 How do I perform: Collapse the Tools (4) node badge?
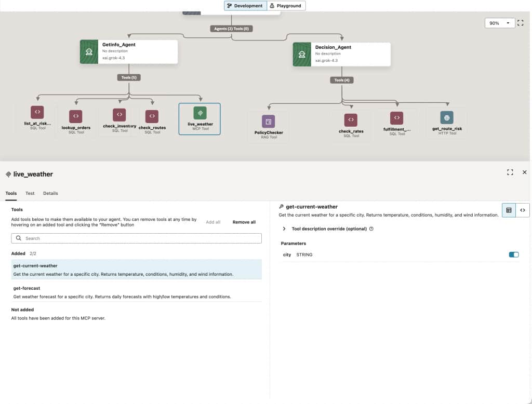pos(342,80)
